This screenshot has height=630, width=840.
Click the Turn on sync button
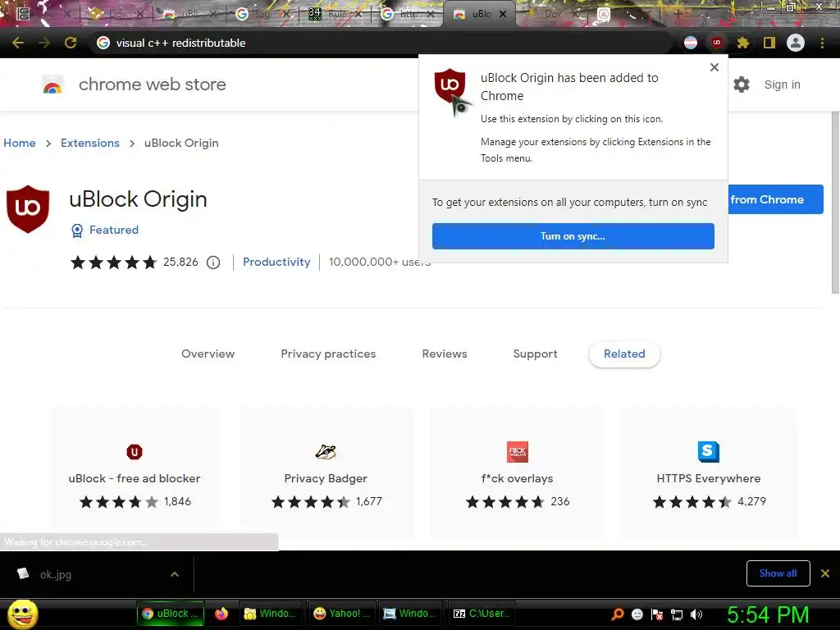[x=573, y=236]
